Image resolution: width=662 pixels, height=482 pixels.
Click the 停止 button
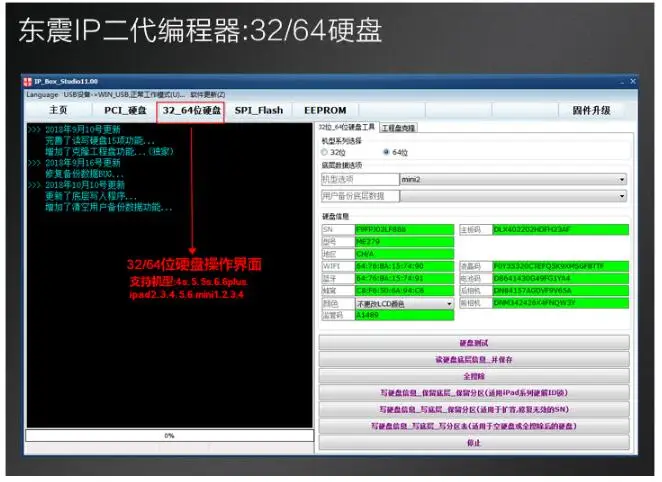click(474, 443)
